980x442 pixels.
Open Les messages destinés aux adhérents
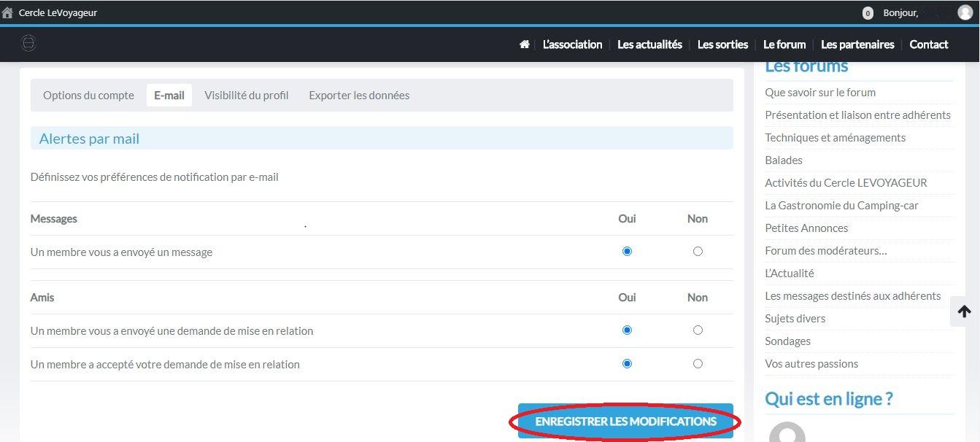(853, 296)
